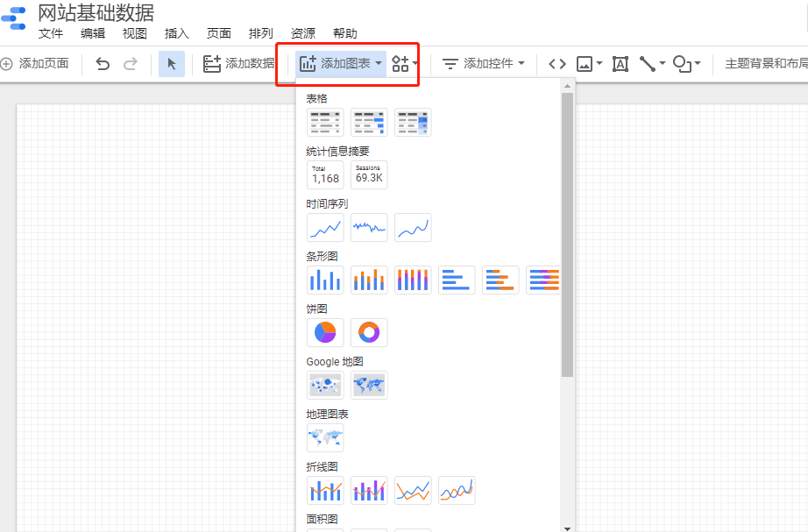Expand the line tool dropdown arrow
This screenshot has height=532, width=808.
coord(663,63)
